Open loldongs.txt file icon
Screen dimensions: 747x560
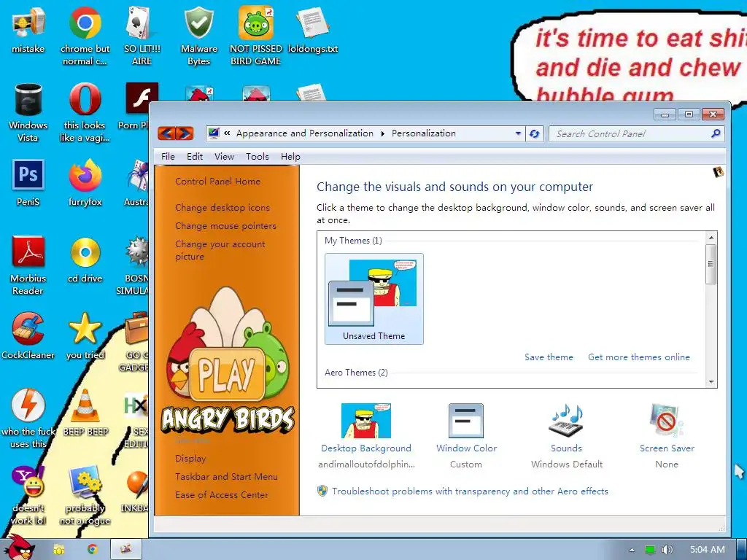click(x=312, y=31)
